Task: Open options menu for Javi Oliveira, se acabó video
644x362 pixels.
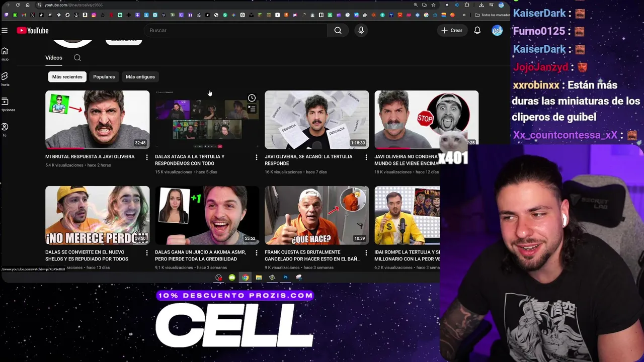Action: [366, 157]
